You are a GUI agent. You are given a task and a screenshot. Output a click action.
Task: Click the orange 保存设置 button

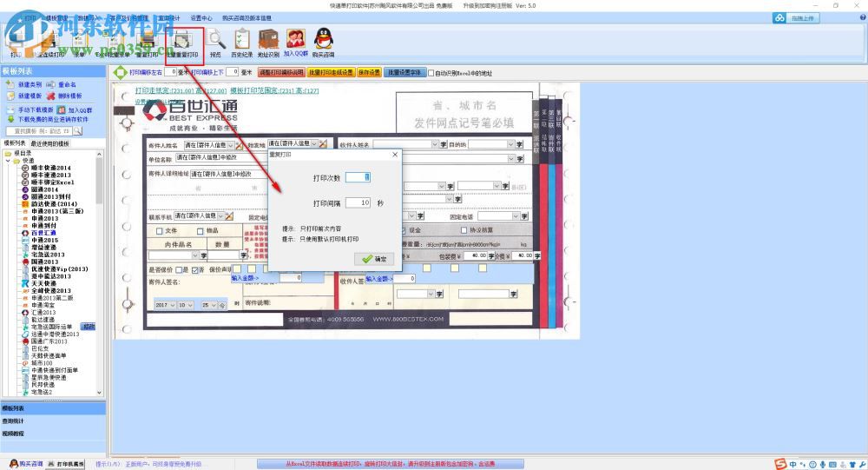[369, 73]
